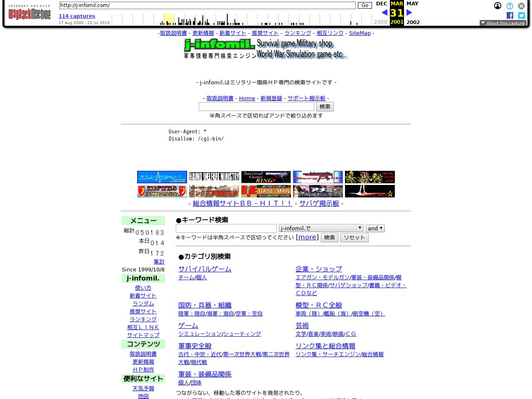Select 新着サイト in the top navigation
This screenshot has height=399, width=532.
point(232,33)
